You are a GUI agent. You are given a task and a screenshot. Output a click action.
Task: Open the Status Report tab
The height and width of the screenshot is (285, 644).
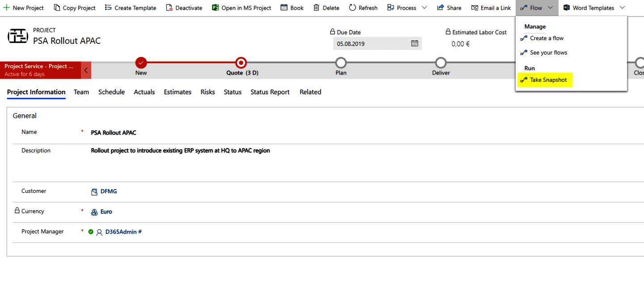pyautogui.click(x=270, y=92)
